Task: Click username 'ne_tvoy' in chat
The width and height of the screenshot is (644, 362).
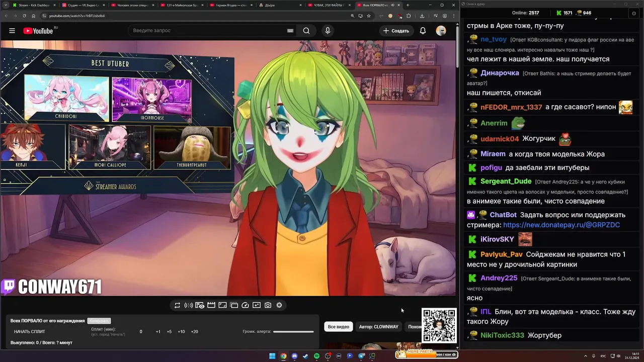Action: pyautogui.click(x=494, y=39)
